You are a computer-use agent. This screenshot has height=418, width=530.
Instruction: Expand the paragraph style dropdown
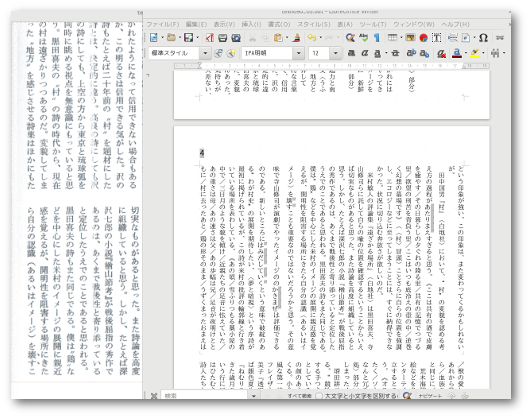click(x=205, y=53)
